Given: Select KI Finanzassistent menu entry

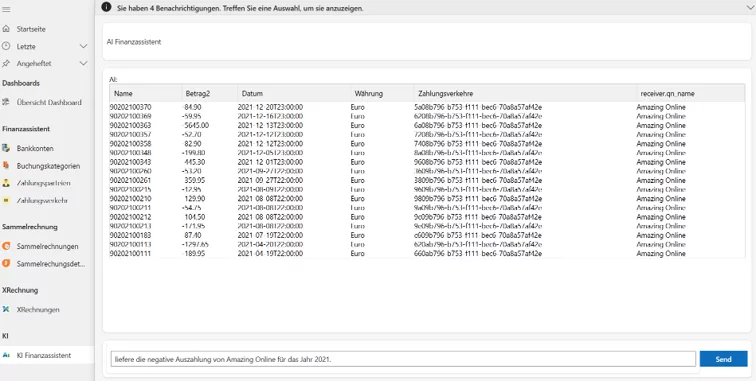Looking at the screenshot, I should point(44,355).
